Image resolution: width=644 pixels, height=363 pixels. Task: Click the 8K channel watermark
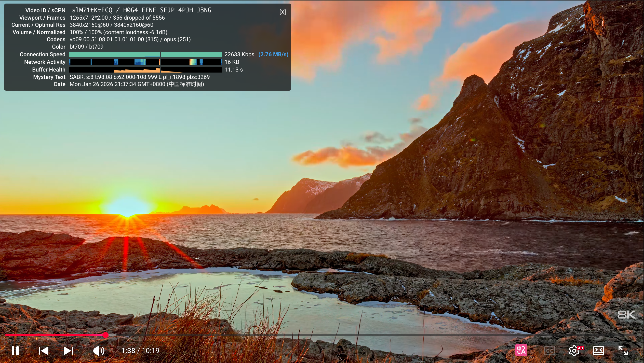[x=626, y=315]
